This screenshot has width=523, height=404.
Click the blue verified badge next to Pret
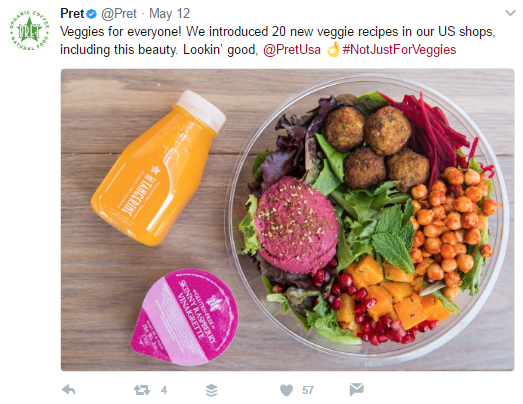(92, 14)
